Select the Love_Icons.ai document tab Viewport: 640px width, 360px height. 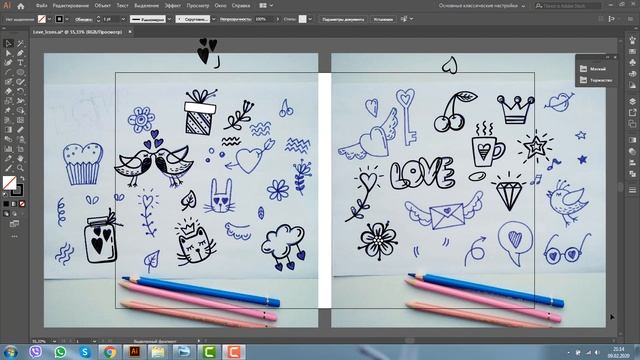tap(78, 31)
